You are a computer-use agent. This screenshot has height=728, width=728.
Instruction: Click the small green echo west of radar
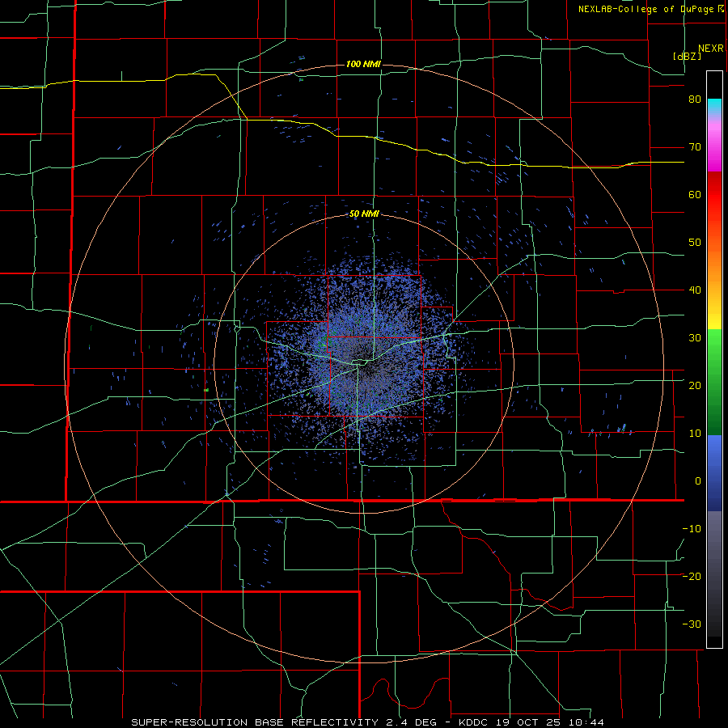coord(206,390)
